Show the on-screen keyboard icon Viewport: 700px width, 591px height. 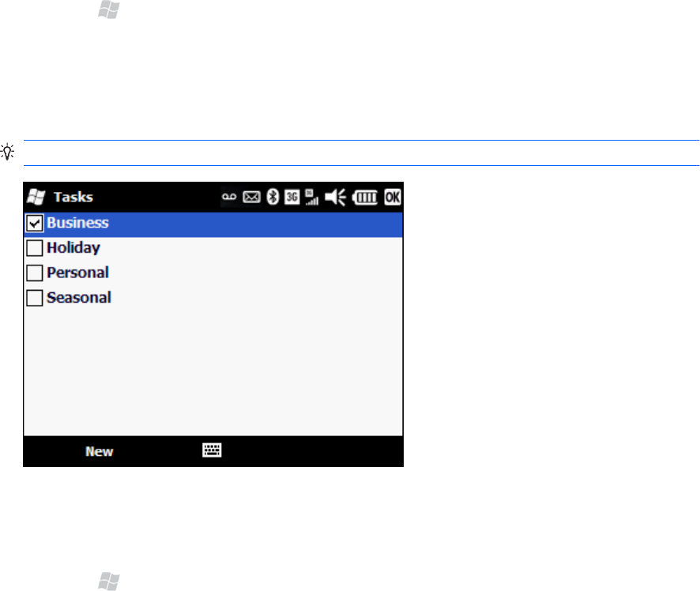tap(212, 450)
